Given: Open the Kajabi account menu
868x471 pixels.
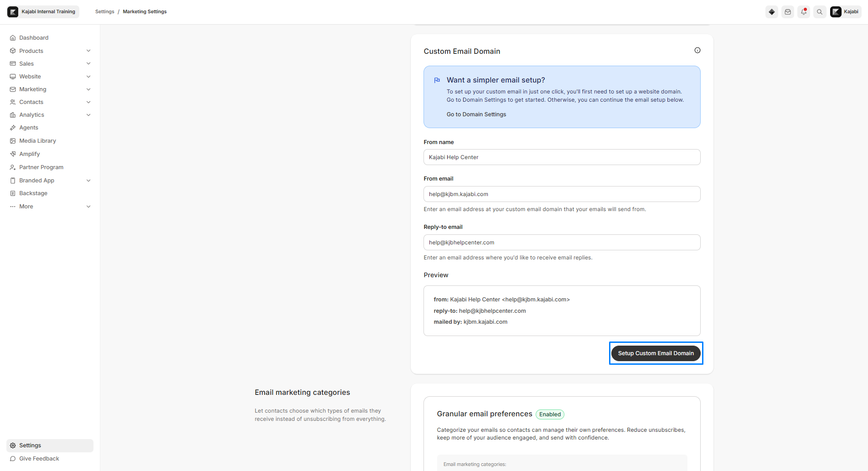Looking at the screenshot, I should coord(845,12).
